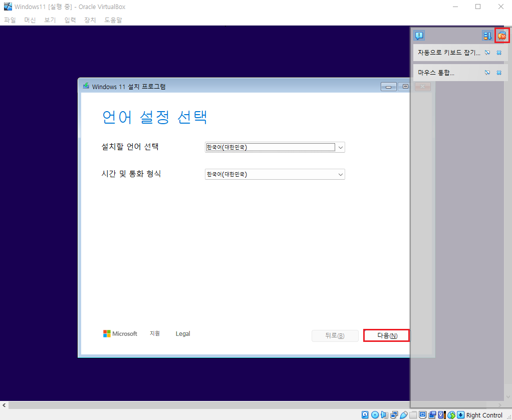Expand the 마우스 통합 notification text
The width and height of the screenshot is (512, 420).
436,73
